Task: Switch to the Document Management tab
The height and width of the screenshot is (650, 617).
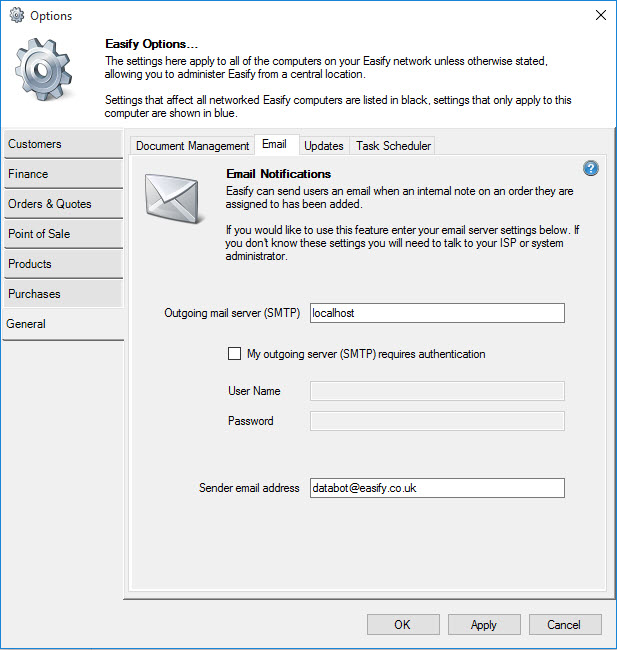Action: [192, 146]
